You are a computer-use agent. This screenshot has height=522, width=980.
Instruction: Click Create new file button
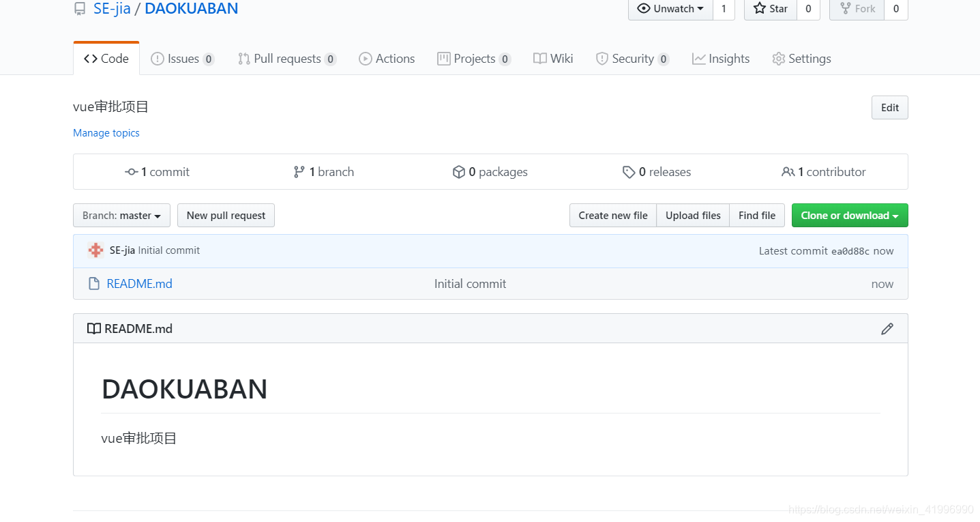coord(613,216)
